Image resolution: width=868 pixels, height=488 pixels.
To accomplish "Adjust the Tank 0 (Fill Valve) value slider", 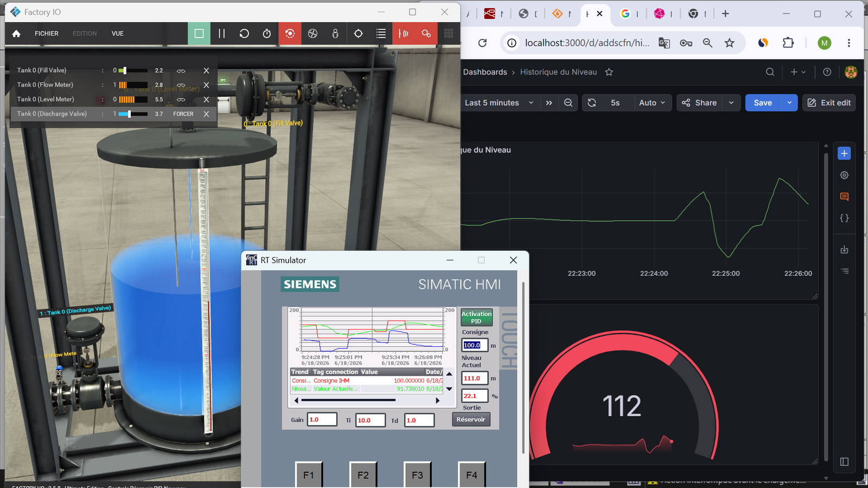I will [x=133, y=71].
